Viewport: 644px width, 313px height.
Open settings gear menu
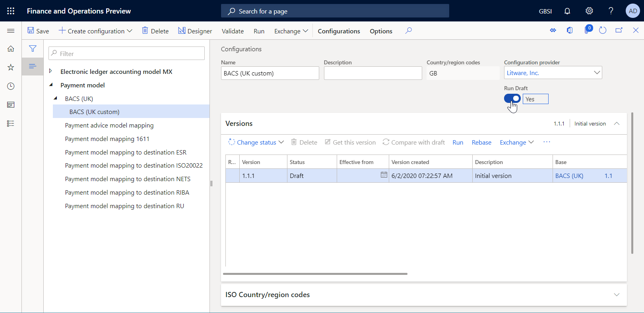coord(589,11)
